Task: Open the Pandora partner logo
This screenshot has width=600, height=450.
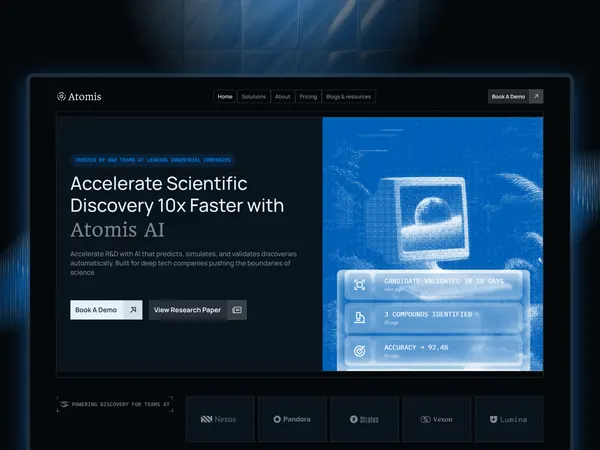Action: (292, 419)
